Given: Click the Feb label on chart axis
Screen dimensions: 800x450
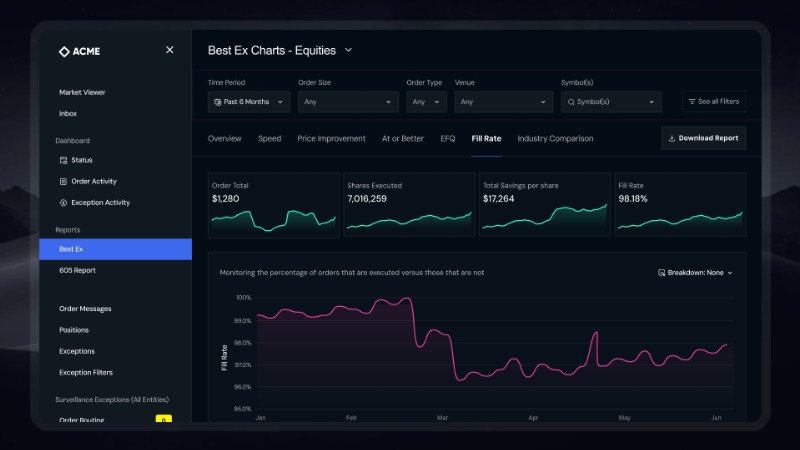Looking at the screenshot, I should click(x=351, y=418).
